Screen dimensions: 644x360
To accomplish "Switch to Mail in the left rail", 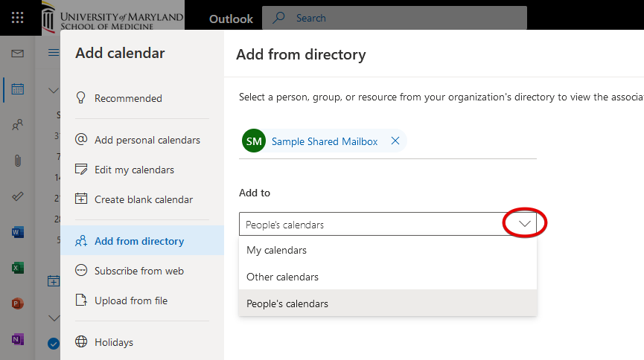I will click(x=17, y=54).
